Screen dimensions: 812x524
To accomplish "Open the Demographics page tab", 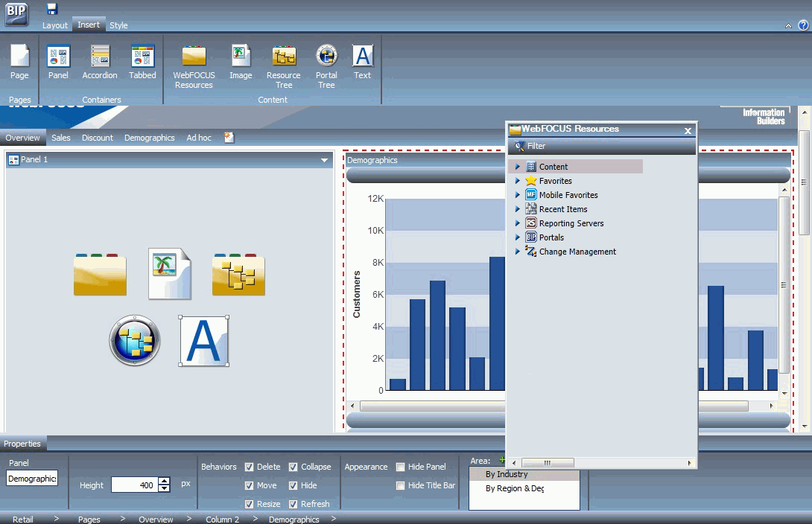I will [x=149, y=138].
